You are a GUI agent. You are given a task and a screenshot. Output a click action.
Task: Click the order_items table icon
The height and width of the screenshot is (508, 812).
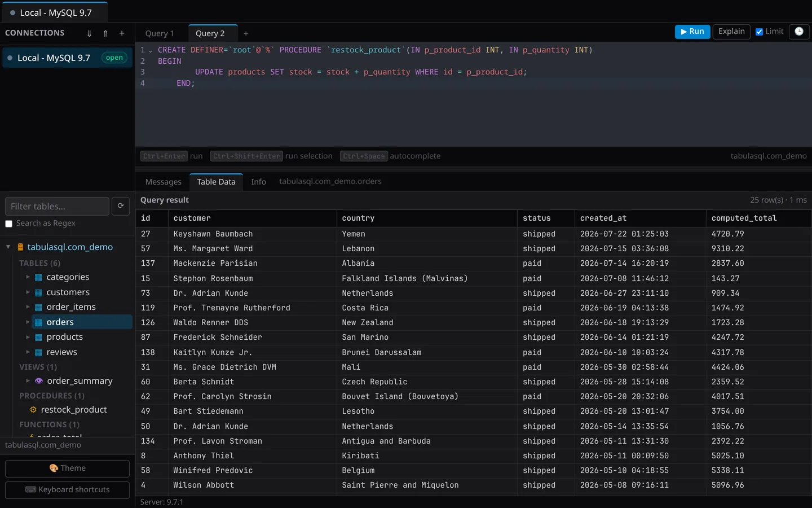[x=38, y=307]
